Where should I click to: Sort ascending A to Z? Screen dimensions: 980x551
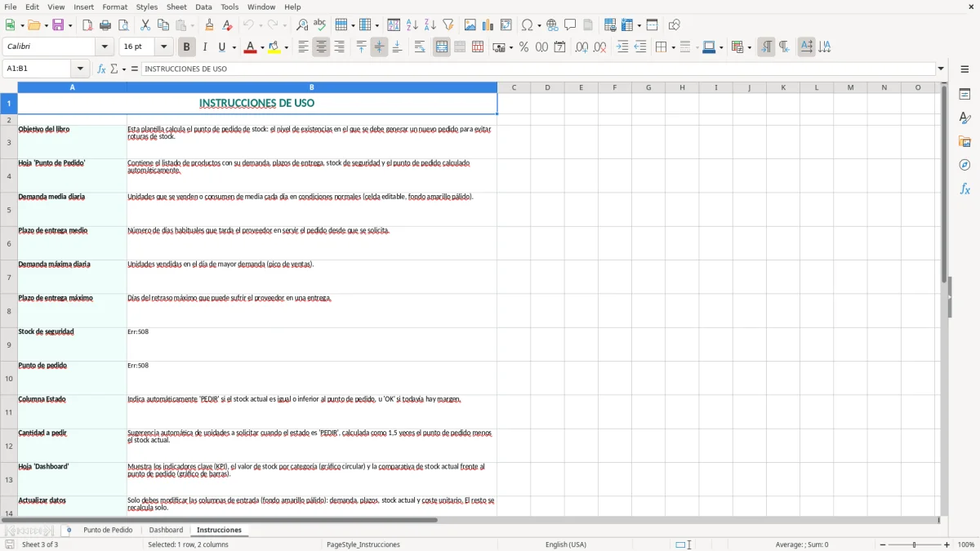point(412,25)
